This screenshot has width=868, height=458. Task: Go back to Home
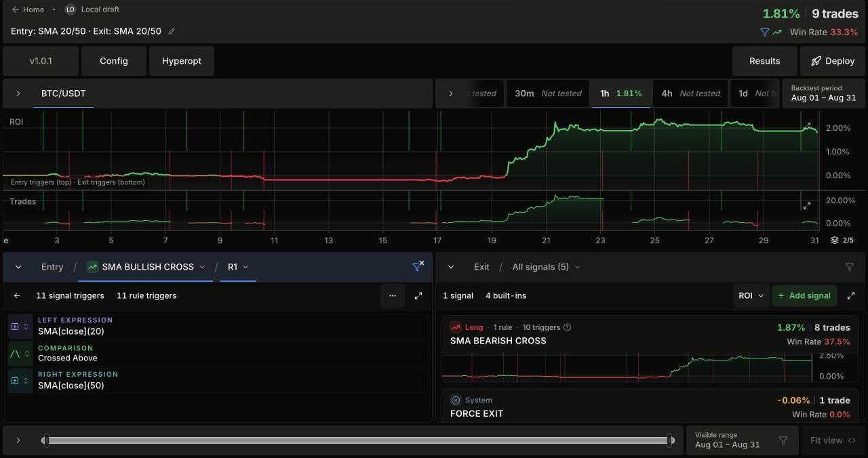click(28, 9)
